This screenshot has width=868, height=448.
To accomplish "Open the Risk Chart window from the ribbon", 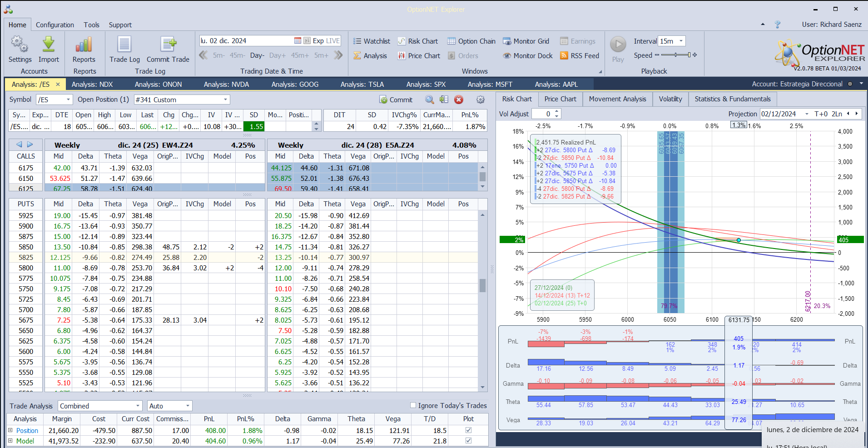I will [418, 41].
